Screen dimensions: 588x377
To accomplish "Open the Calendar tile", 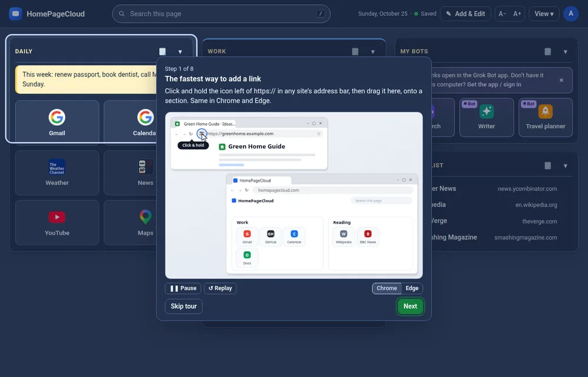I will 130,122.
